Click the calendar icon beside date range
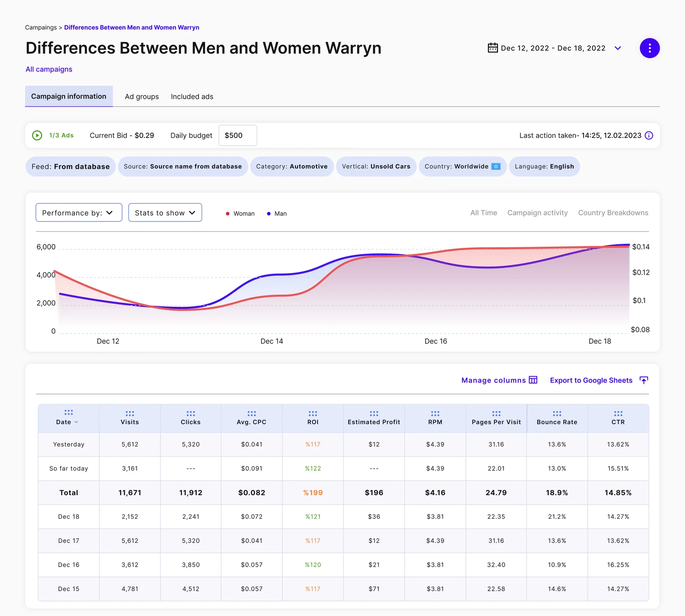The height and width of the screenshot is (616, 685). 493,48
